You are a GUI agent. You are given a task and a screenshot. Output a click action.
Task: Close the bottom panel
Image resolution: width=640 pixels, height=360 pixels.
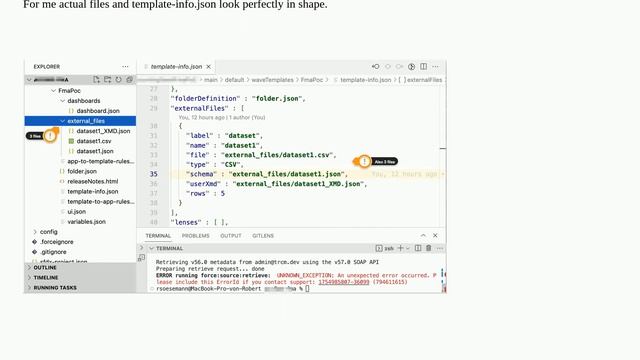(435, 236)
